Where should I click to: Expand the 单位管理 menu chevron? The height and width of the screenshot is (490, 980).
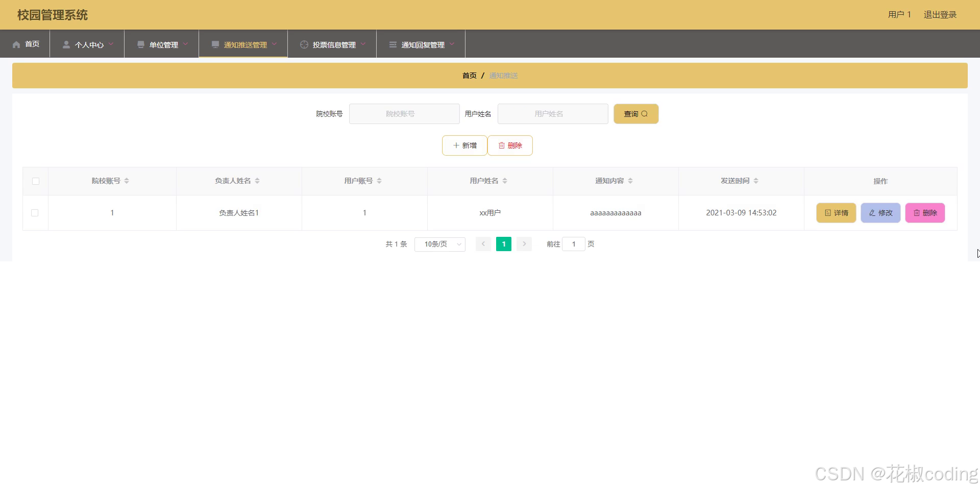pyautogui.click(x=185, y=44)
